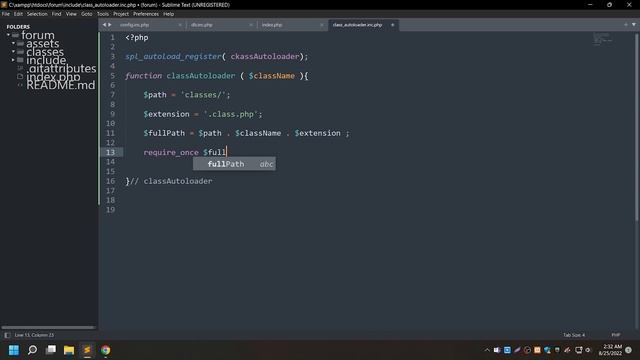Close the config.inc.php tab
Image resolution: width=640 pixels, height=360 pixels.
(180, 25)
